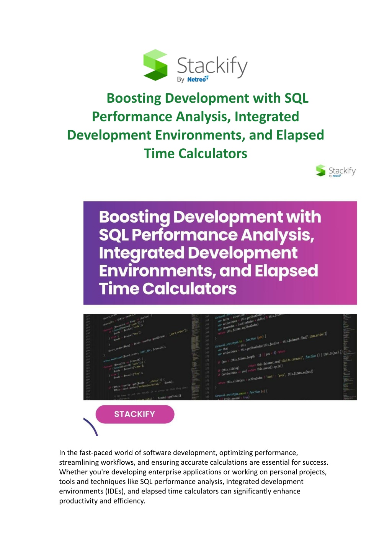Click the blue Netreo logo under Stackify
The height and width of the screenshot is (554, 392).
[x=198, y=79]
